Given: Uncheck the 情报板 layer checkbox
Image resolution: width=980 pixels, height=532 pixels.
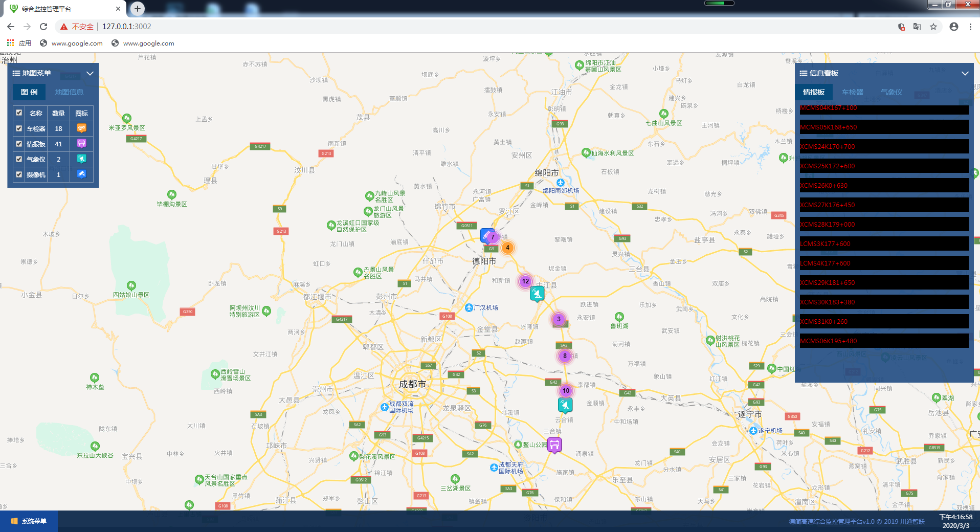Looking at the screenshot, I should [x=19, y=144].
